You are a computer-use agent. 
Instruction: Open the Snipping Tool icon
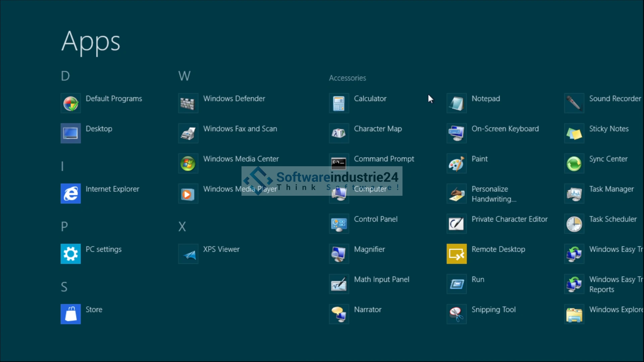coord(457,314)
